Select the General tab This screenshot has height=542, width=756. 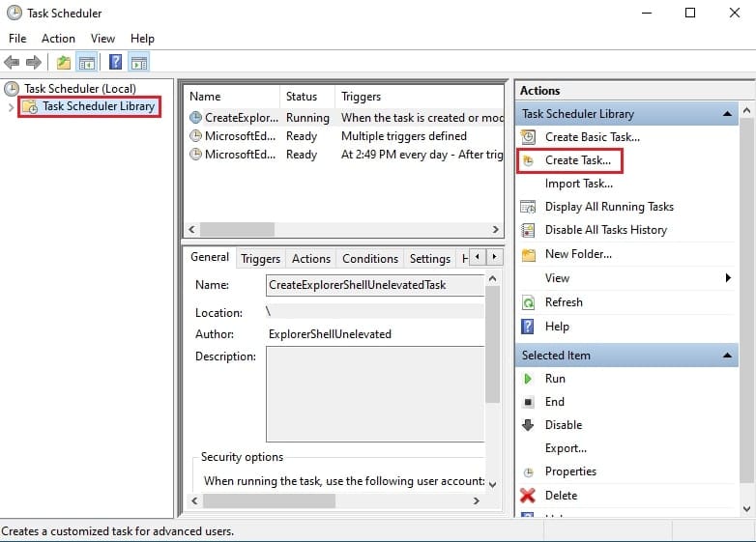(x=210, y=257)
